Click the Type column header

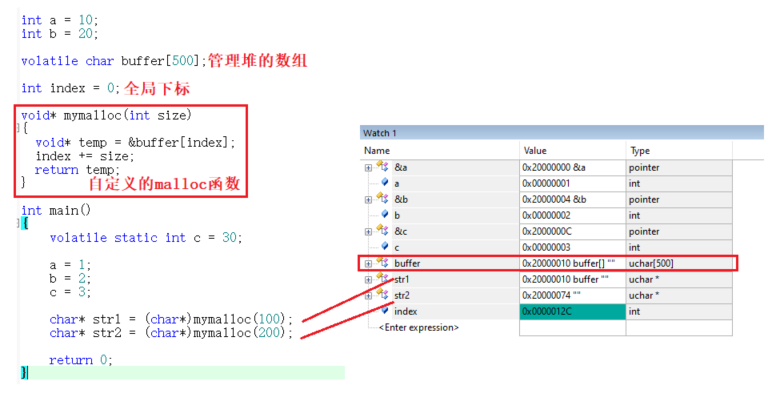[x=640, y=151]
